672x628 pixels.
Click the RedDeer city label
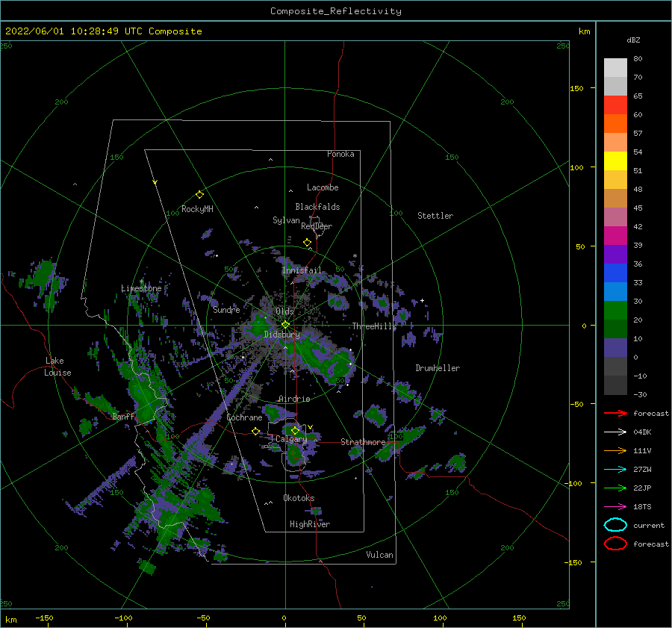coord(317,226)
